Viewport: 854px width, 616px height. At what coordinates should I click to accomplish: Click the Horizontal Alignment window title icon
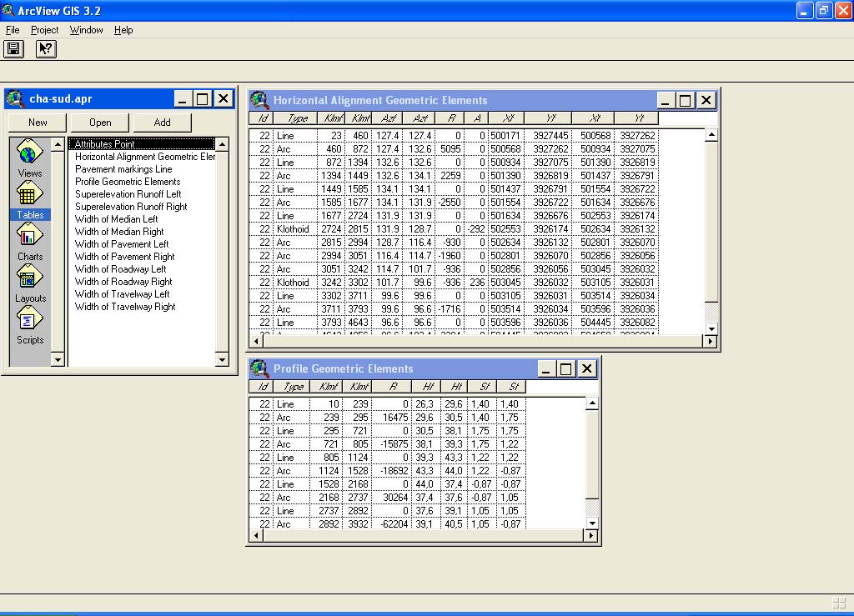[x=259, y=100]
